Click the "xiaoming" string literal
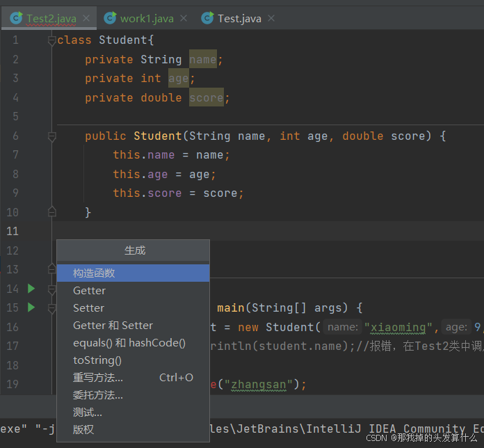This screenshot has width=484, height=448. (398, 327)
